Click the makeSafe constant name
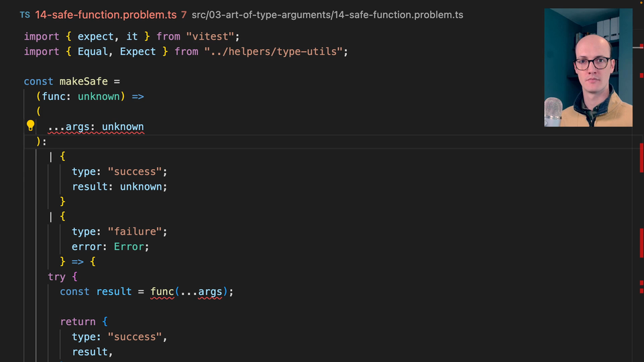The image size is (644, 362). (83, 81)
